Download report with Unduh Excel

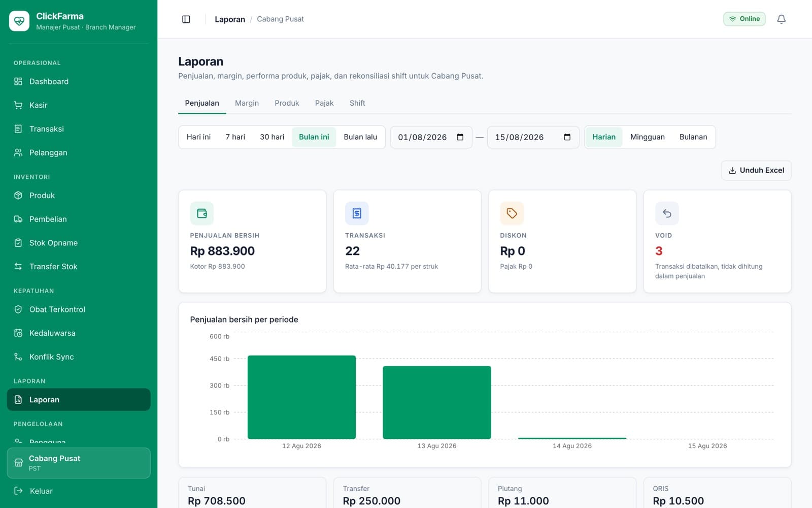pyautogui.click(x=756, y=170)
